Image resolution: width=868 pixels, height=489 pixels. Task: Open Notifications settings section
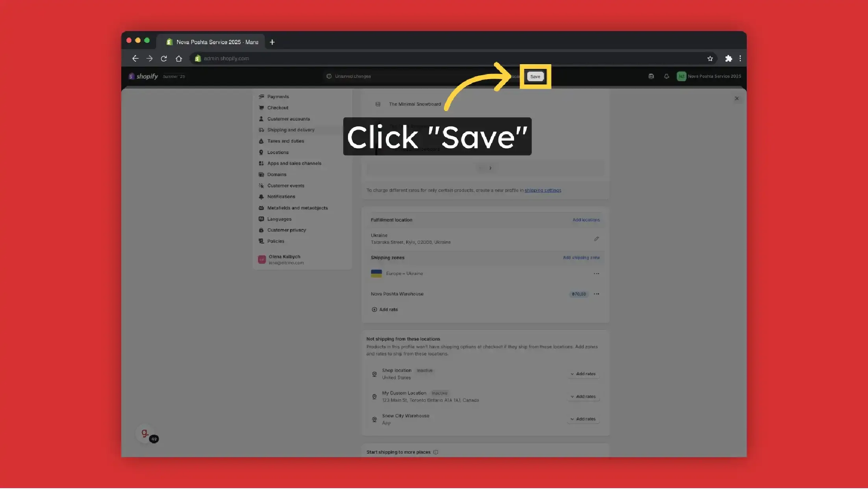point(281,196)
